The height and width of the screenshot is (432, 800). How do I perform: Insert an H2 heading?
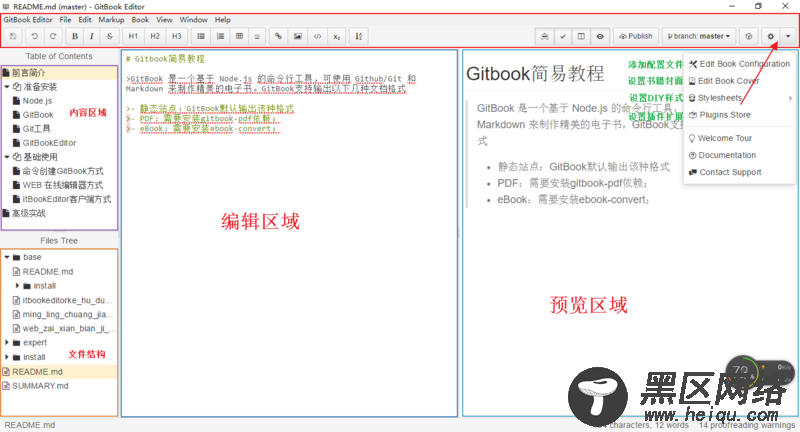(155, 36)
